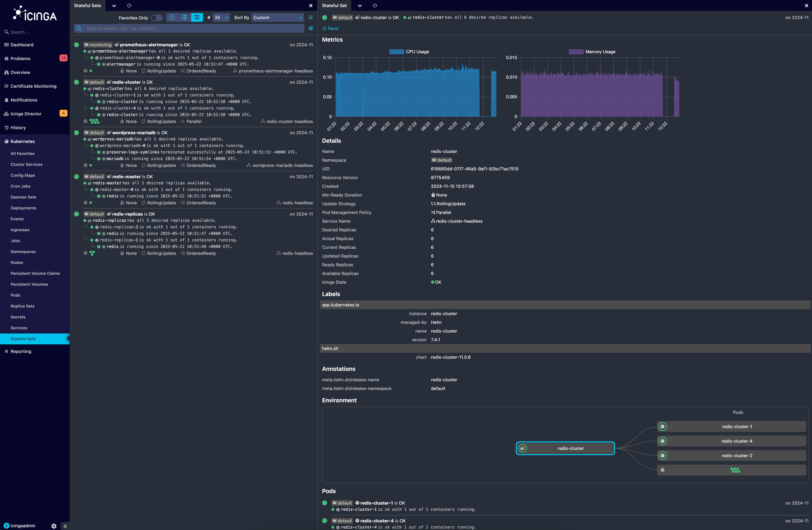This screenshot has width=812, height=530.
Task: Click the icingaadmin user avatar
Action: (x=7, y=526)
